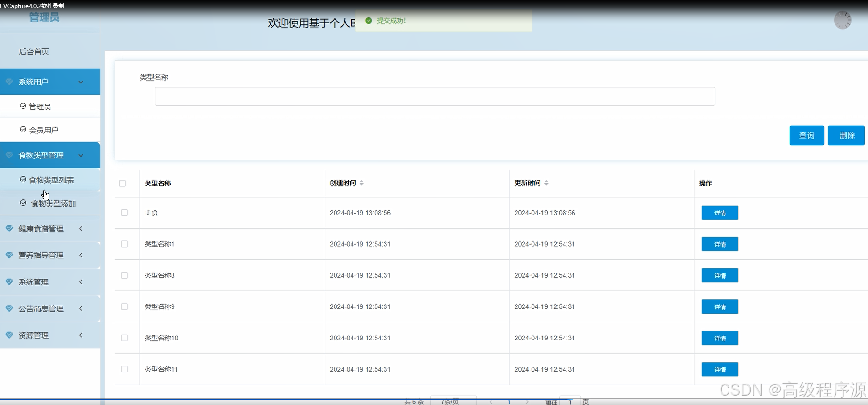Collapse the 食物类型管理 menu chevron
This screenshot has height=405, width=868.
81,155
